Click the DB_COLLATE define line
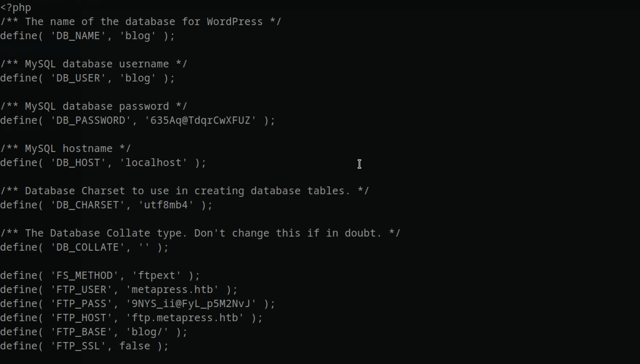The height and width of the screenshot is (364, 640). [x=84, y=247]
